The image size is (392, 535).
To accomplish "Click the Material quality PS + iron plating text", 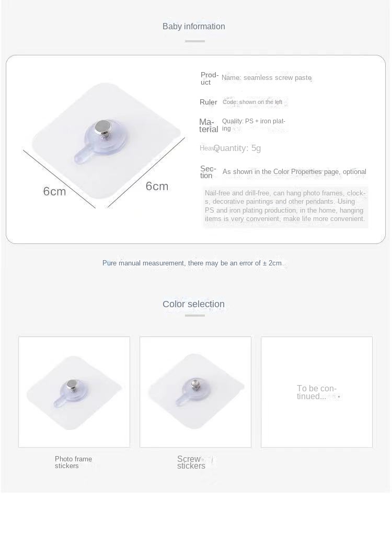I will [x=253, y=124].
